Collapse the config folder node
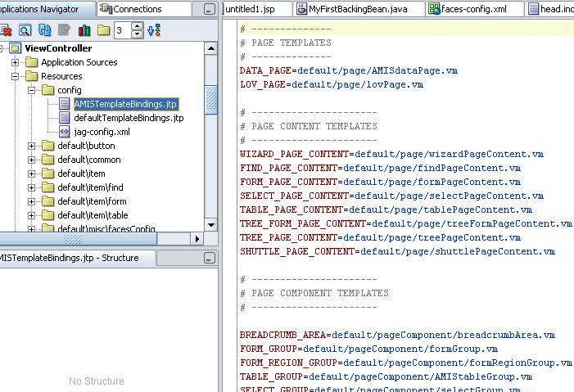The height and width of the screenshot is (392, 574). click(x=32, y=90)
